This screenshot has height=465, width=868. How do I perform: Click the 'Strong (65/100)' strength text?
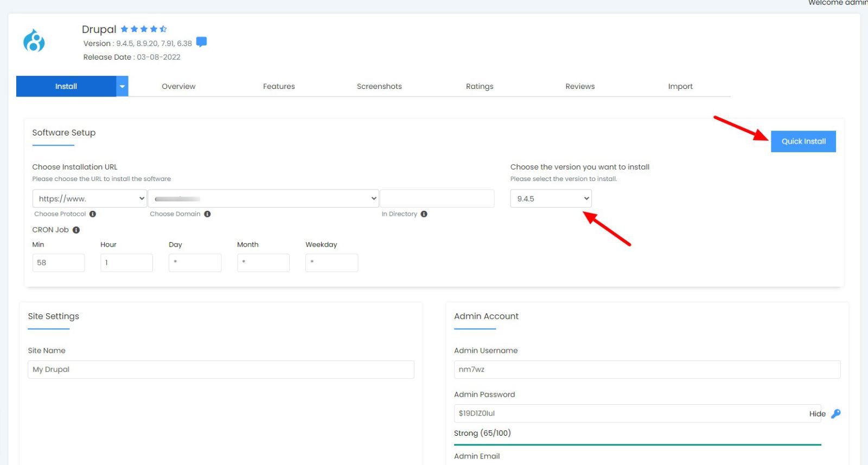(482, 433)
